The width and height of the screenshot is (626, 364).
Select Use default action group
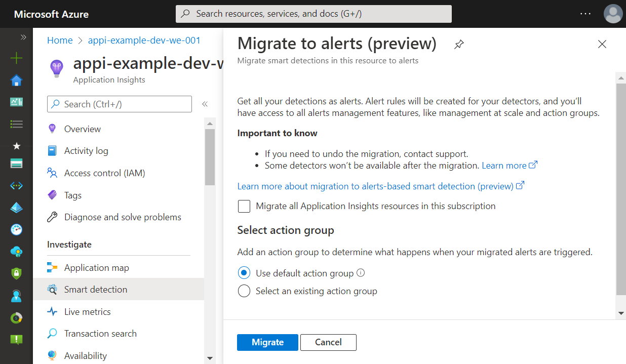[x=244, y=273]
